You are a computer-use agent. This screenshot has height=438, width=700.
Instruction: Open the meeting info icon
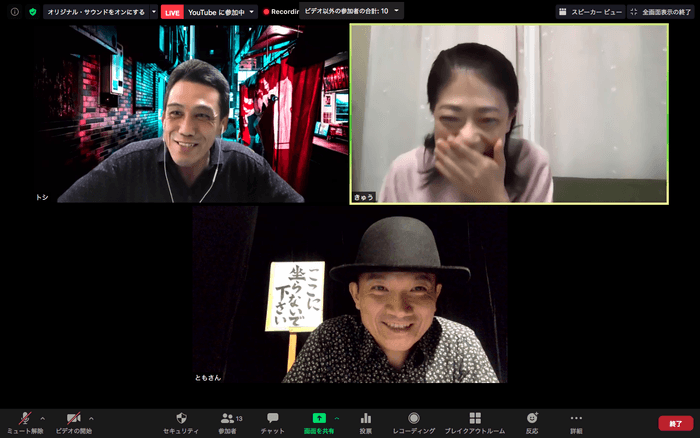15,12
